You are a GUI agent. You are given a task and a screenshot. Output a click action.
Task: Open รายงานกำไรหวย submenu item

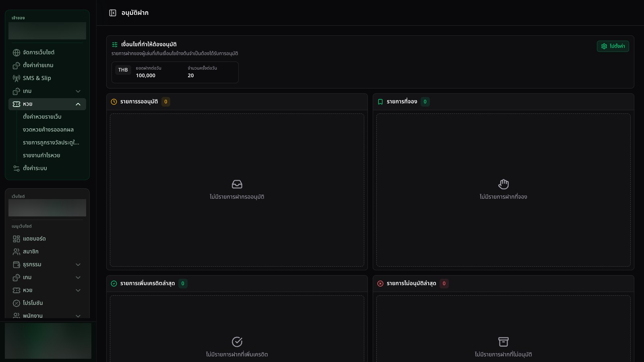point(41,156)
